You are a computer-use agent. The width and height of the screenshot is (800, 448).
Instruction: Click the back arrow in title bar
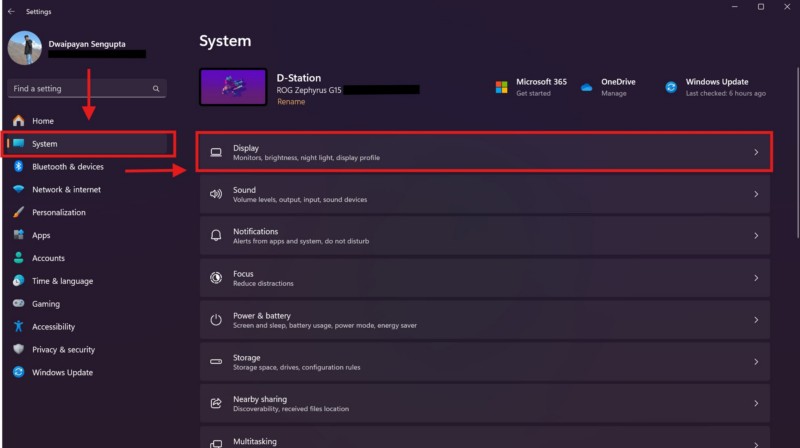click(x=10, y=12)
